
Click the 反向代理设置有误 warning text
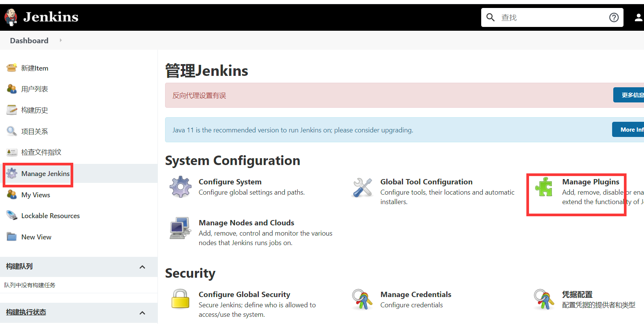[199, 96]
